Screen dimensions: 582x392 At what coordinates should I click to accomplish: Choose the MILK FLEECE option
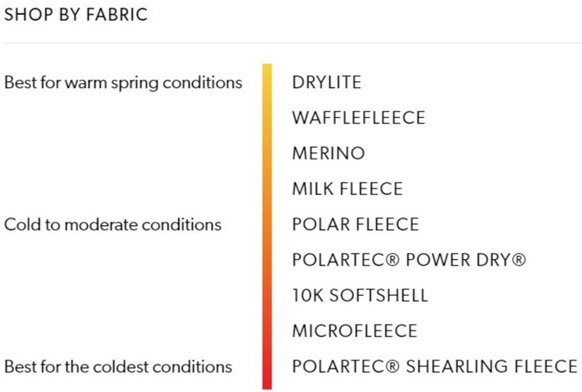pyautogui.click(x=348, y=189)
